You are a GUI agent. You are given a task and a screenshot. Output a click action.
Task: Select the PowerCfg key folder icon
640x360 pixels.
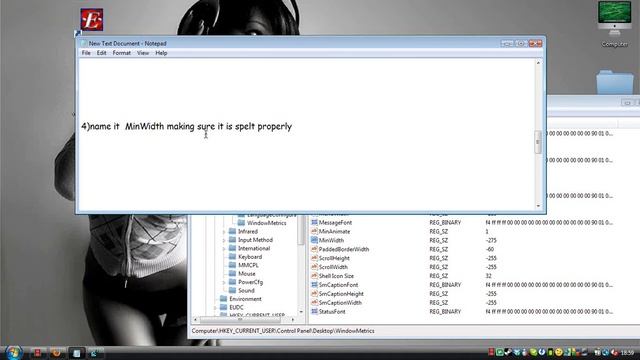click(x=232, y=282)
